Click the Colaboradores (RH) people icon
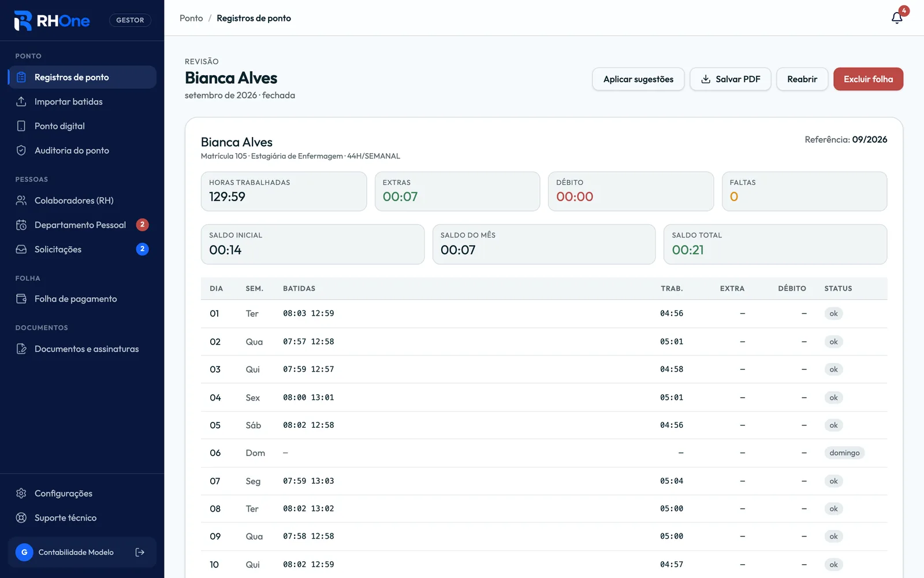 21,201
